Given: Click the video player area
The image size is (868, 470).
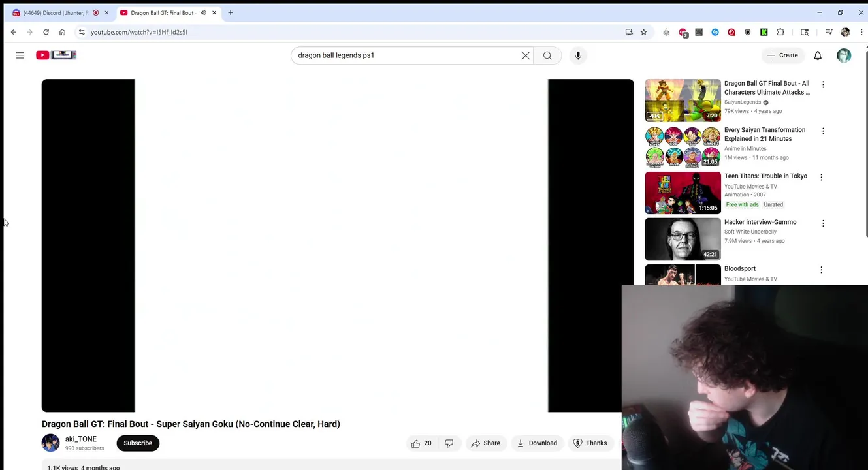Looking at the screenshot, I should coord(338,245).
